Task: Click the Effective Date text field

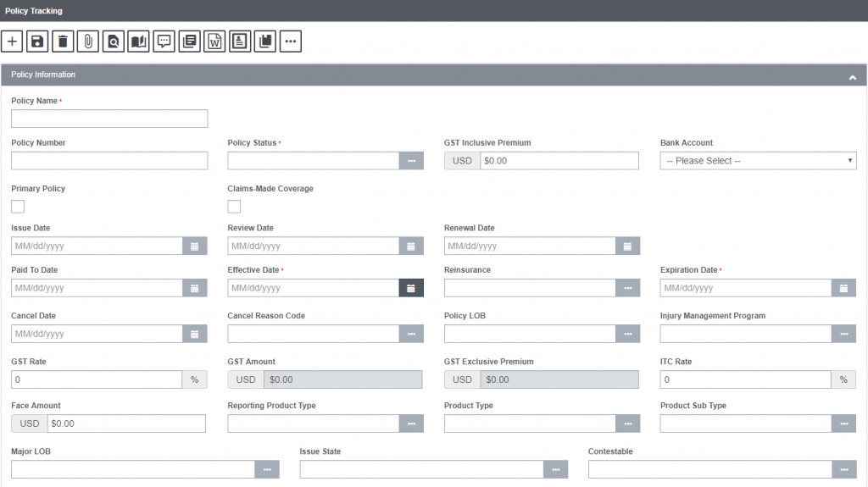Action: 314,288
